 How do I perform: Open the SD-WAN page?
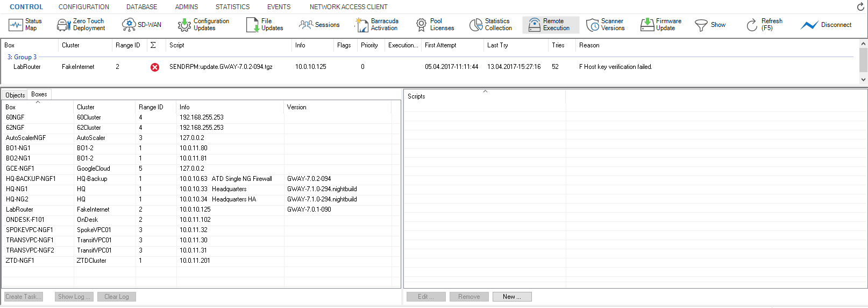click(x=141, y=25)
